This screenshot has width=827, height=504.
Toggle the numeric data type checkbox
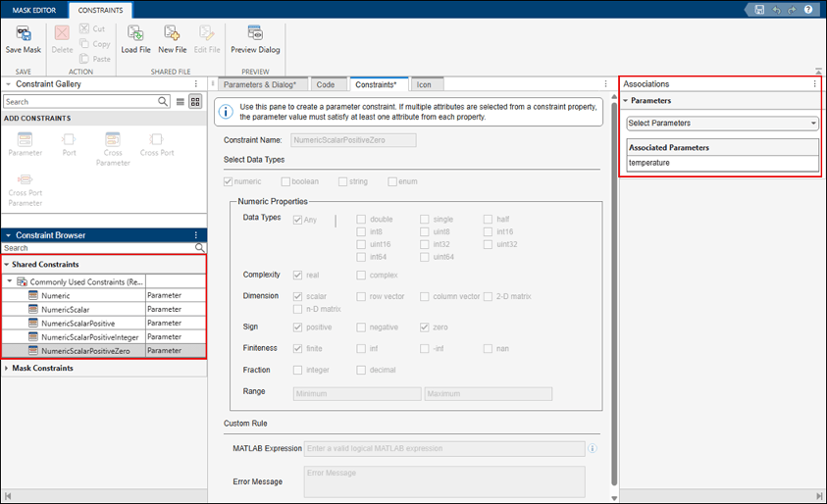pos(228,181)
